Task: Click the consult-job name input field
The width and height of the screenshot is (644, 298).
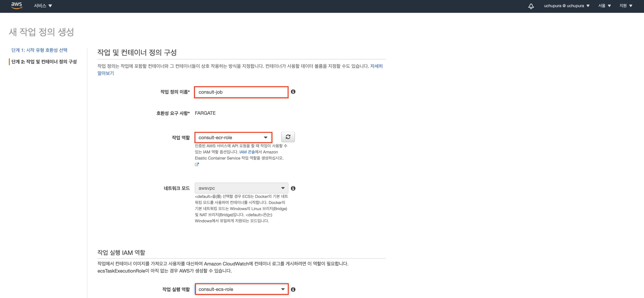Action: click(x=241, y=92)
